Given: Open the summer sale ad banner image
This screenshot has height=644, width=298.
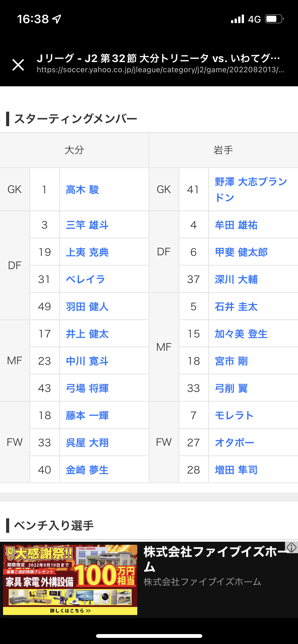Looking at the screenshot, I should coord(70,580).
